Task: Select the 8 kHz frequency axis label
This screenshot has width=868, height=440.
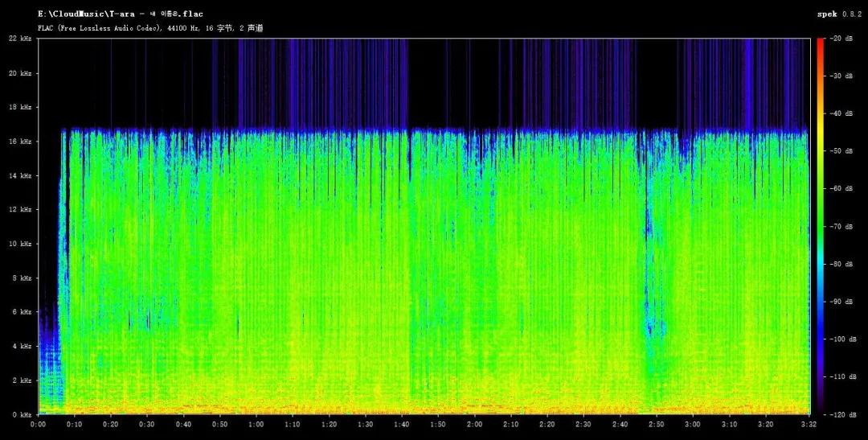Action: (x=24, y=278)
